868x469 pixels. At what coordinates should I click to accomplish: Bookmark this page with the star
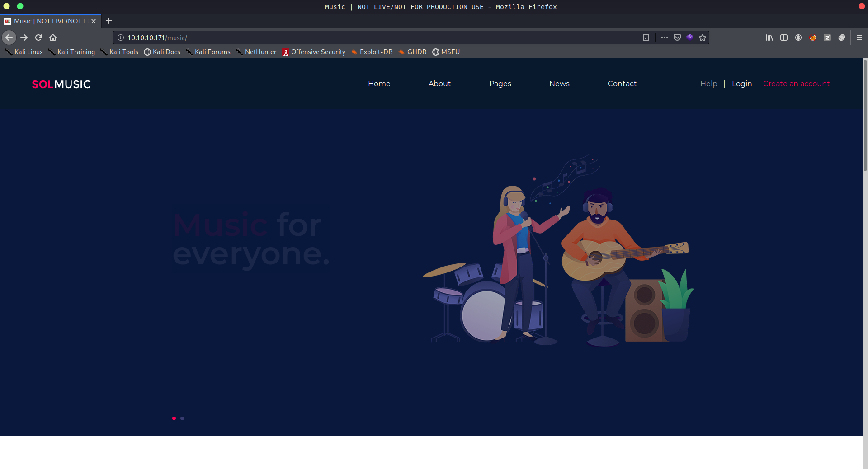[702, 37]
